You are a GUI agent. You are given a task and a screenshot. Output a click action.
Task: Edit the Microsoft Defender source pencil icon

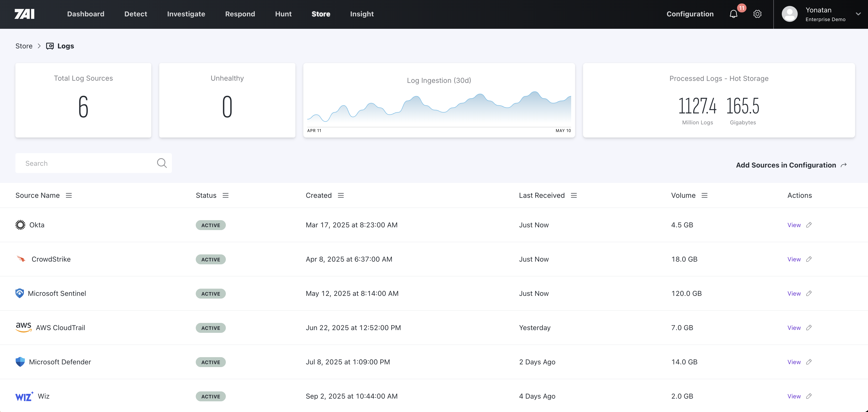(809, 362)
